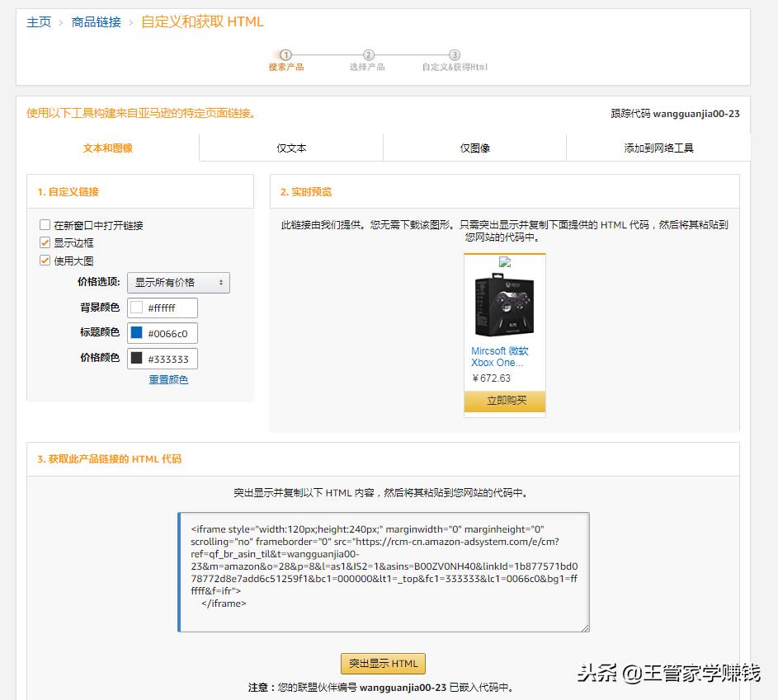Click the step 1 搜索产品 circle icon

click(285, 54)
